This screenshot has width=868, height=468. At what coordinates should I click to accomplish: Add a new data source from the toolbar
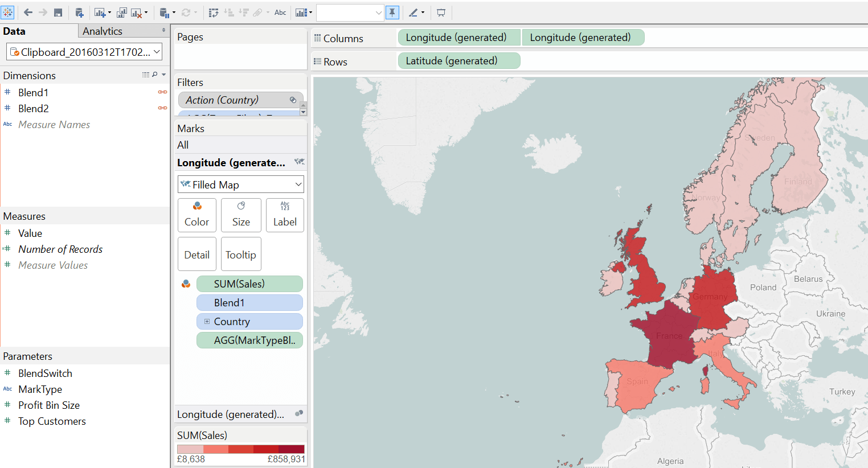pos(79,12)
